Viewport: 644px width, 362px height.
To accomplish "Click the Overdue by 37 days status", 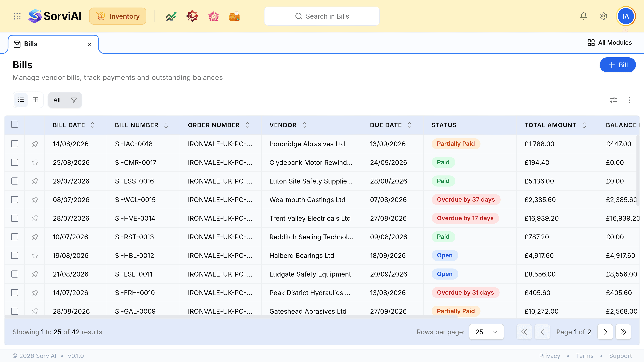I will pos(466,200).
